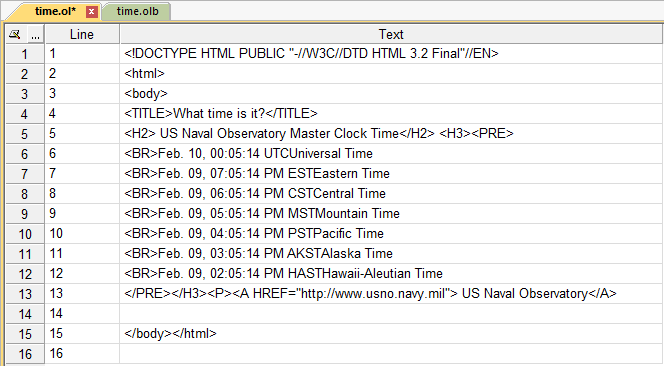Click the <html> text cell
Viewport: 664px width, 366px height.
[391, 74]
